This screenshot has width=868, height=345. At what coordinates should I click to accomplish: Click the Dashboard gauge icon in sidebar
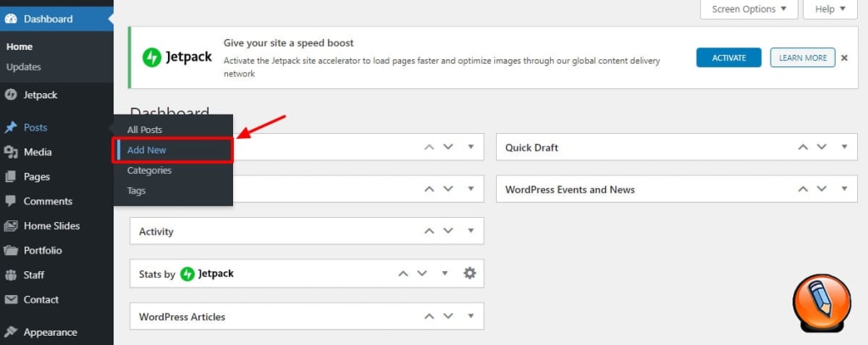pos(10,19)
